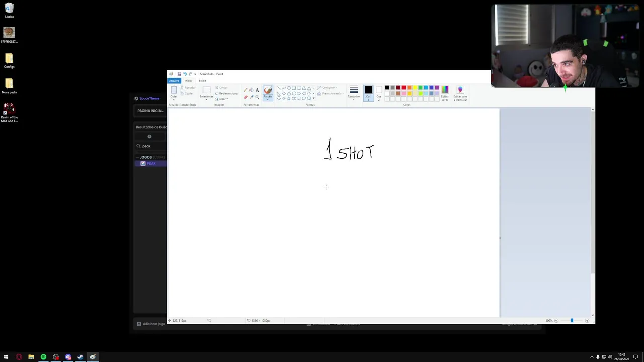Select Configs folder on desktop
Image resolution: width=644 pixels, height=362 pixels.
[x=9, y=61]
